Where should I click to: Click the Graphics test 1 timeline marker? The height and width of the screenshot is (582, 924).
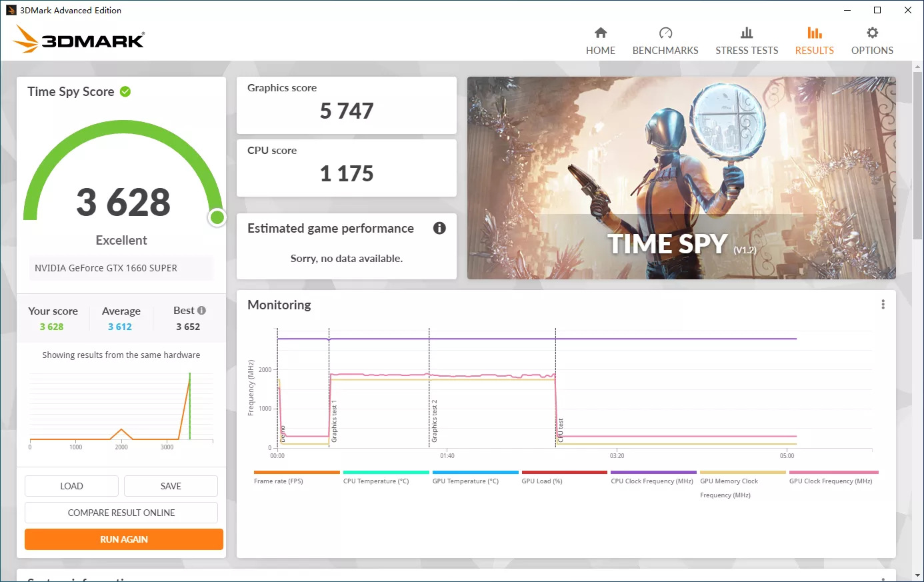click(334, 421)
